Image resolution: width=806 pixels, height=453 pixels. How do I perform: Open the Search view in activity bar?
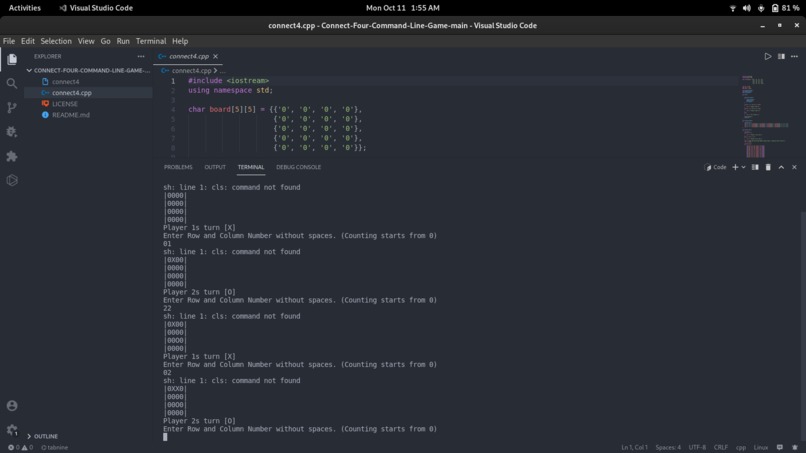[12, 83]
